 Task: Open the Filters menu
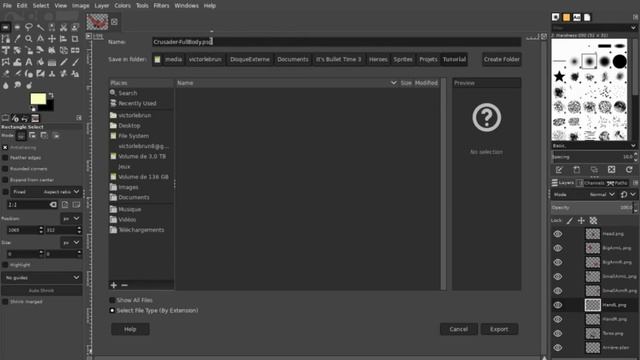coord(161,6)
